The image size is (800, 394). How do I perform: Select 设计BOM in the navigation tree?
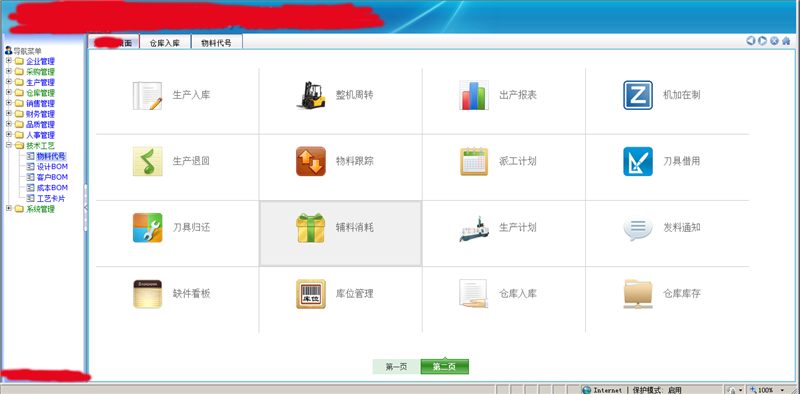53,167
